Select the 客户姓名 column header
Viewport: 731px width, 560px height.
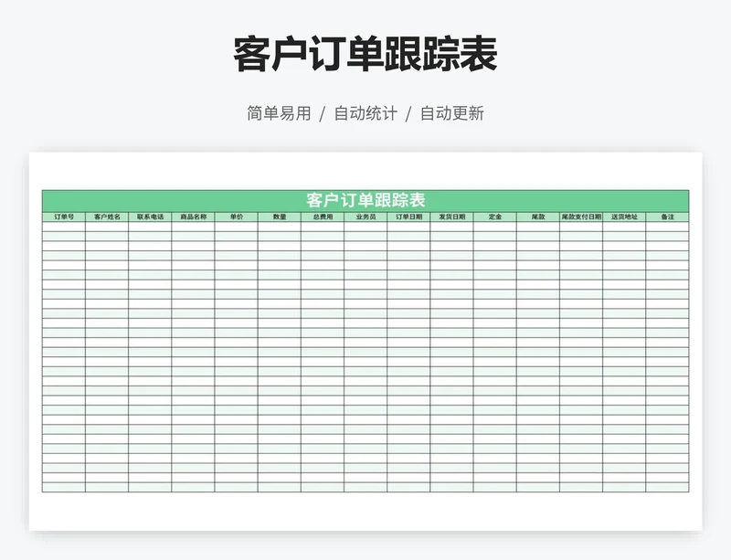tap(107, 217)
